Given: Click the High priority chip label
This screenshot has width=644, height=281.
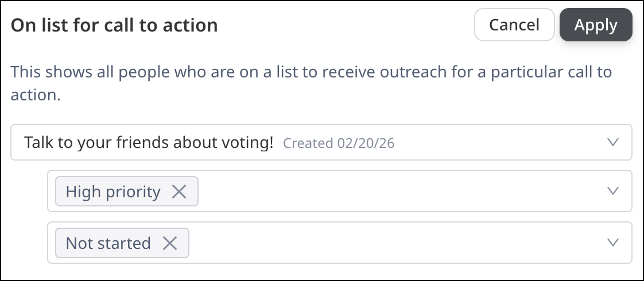Looking at the screenshot, I should [113, 192].
